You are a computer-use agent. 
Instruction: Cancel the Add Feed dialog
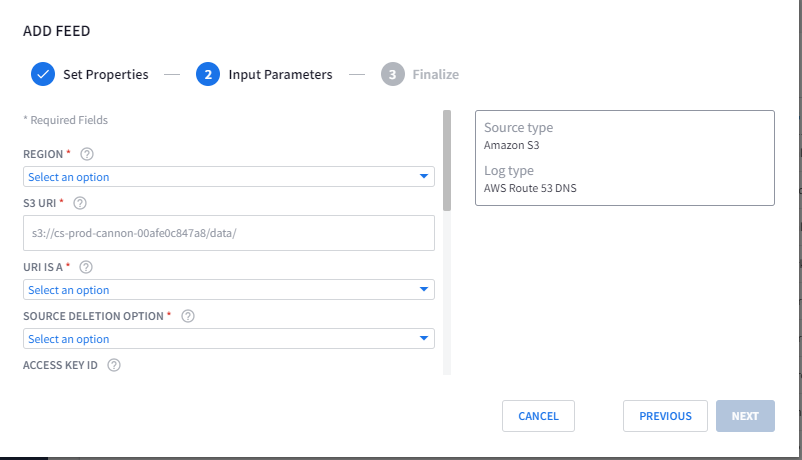tap(538, 416)
